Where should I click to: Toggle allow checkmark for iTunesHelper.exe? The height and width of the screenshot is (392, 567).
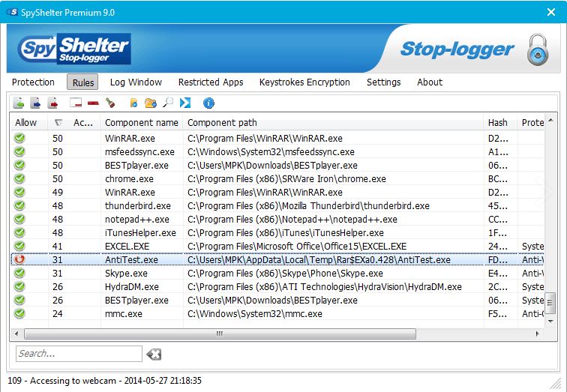coord(19,232)
